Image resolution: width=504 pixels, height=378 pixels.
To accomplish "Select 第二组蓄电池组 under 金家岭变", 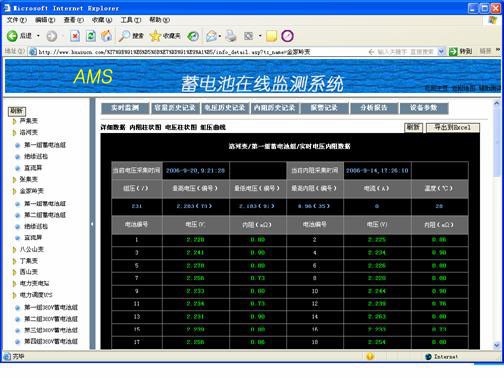I will [45, 215].
